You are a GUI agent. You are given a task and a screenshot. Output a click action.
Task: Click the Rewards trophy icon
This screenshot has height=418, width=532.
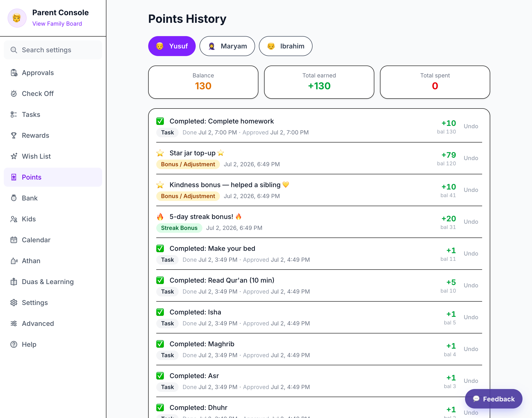pyautogui.click(x=14, y=135)
